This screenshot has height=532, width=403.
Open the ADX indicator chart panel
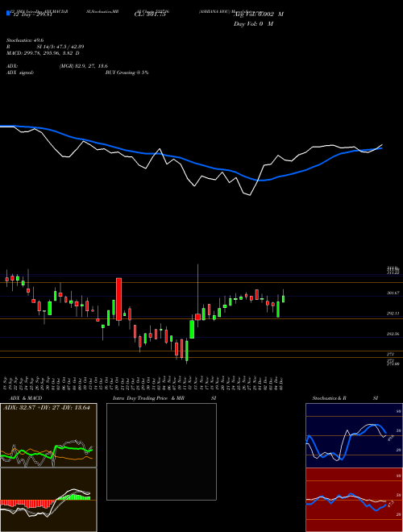[48, 435]
